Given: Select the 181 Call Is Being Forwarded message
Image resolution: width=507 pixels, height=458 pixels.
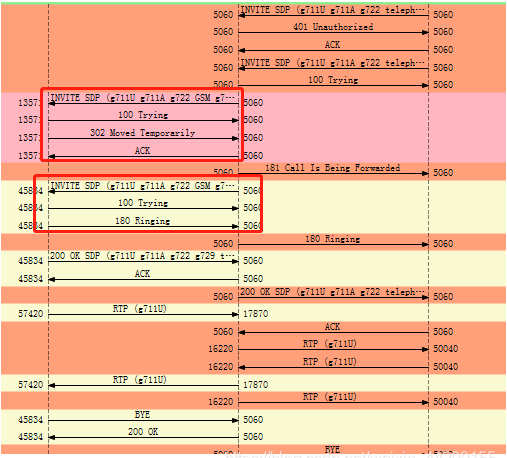Looking at the screenshot, I should tap(333, 168).
